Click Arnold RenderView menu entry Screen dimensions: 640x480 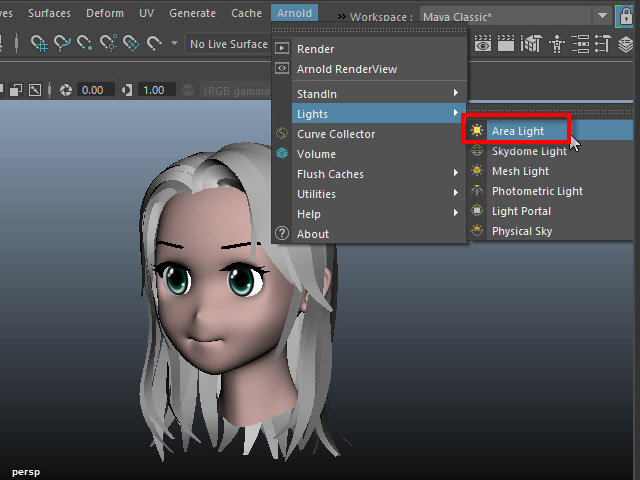tap(346, 69)
